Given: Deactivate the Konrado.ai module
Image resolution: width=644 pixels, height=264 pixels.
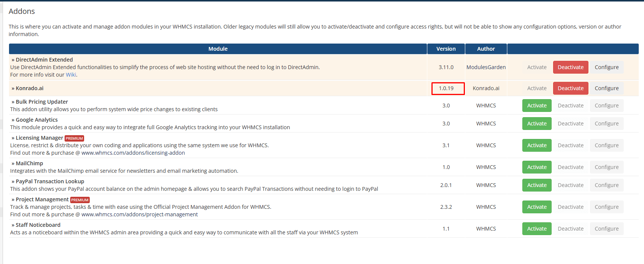Looking at the screenshot, I should pos(570,88).
